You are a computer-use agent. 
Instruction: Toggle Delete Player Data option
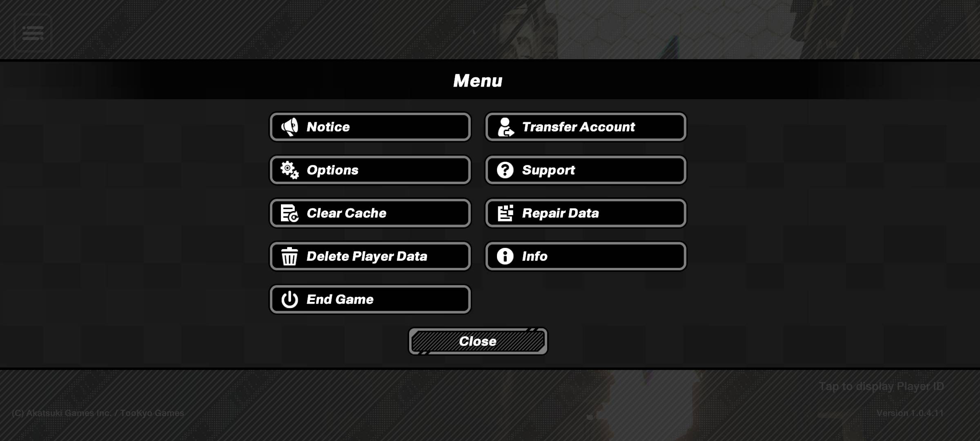[x=370, y=256]
